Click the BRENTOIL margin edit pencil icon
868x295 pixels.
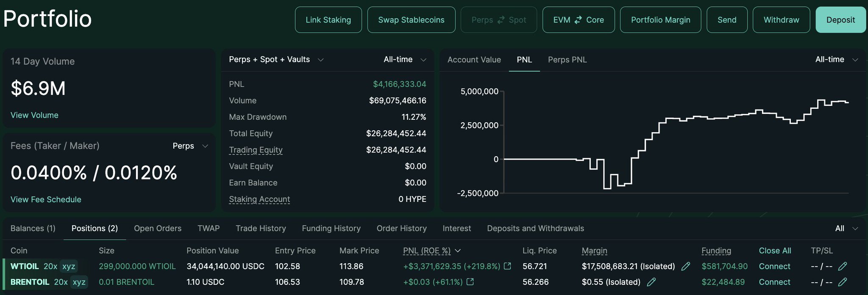[x=651, y=282]
